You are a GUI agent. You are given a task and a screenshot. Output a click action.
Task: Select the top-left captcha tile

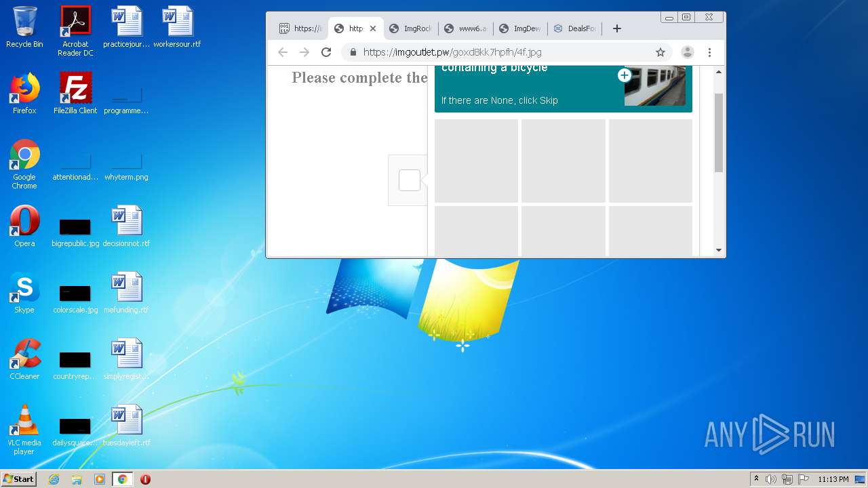476,161
